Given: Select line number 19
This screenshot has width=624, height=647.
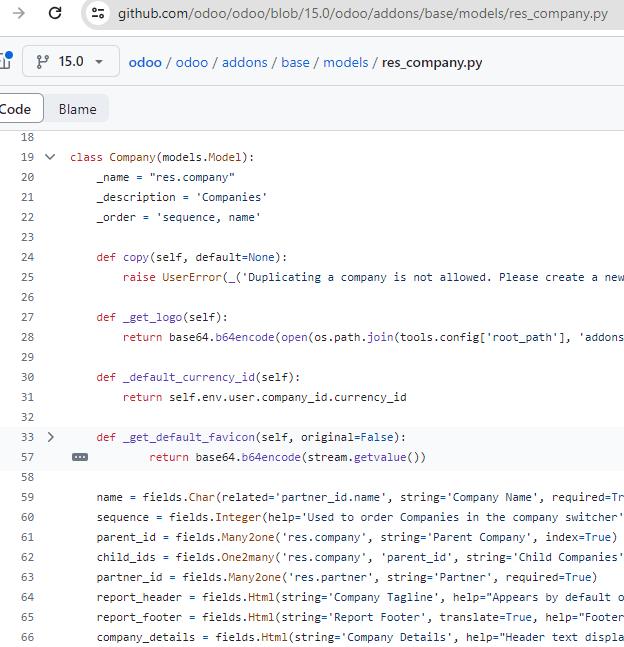Looking at the screenshot, I should pyautogui.click(x=28, y=157).
